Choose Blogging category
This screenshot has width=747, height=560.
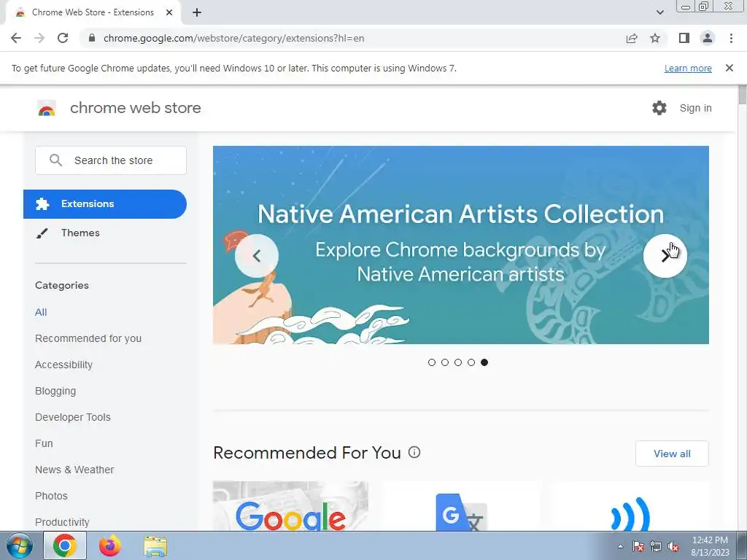pos(55,391)
